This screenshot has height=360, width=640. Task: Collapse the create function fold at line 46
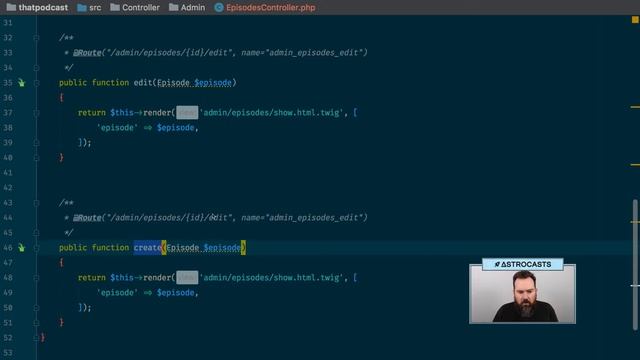(x=36, y=248)
